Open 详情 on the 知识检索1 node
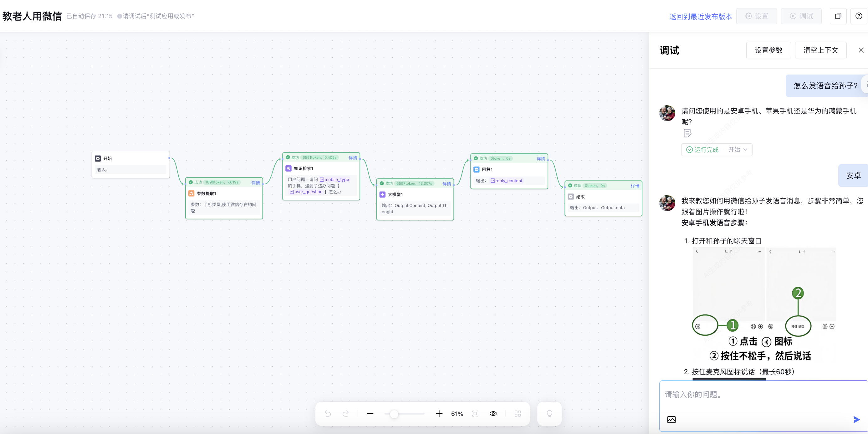 (352, 158)
